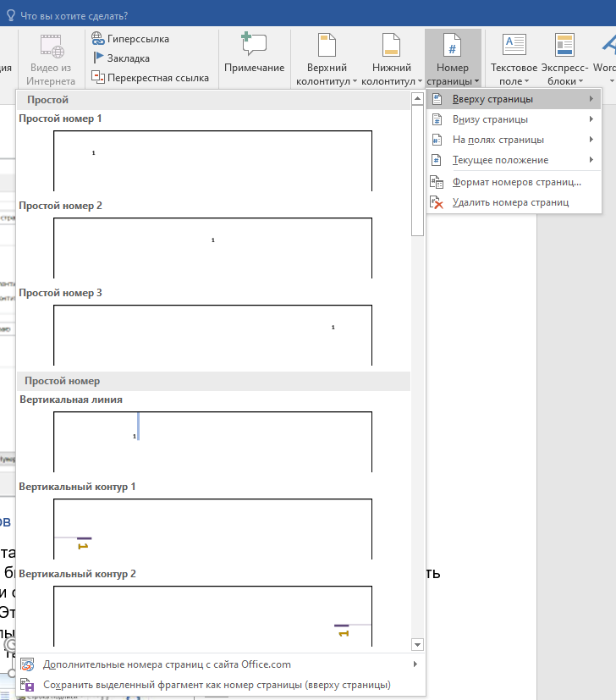The height and width of the screenshot is (700, 616).
Task: Expand the Office.com page numbers submenu arrow
Action: click(415, 664)
